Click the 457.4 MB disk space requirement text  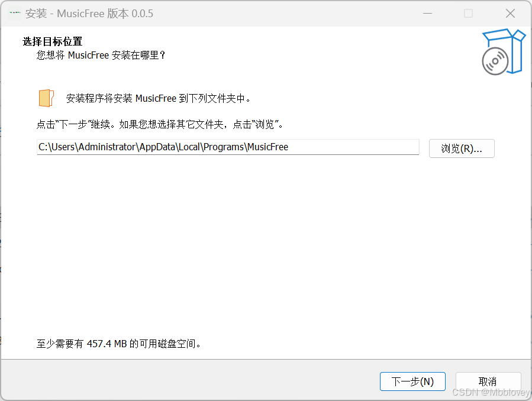coord(119,344)
